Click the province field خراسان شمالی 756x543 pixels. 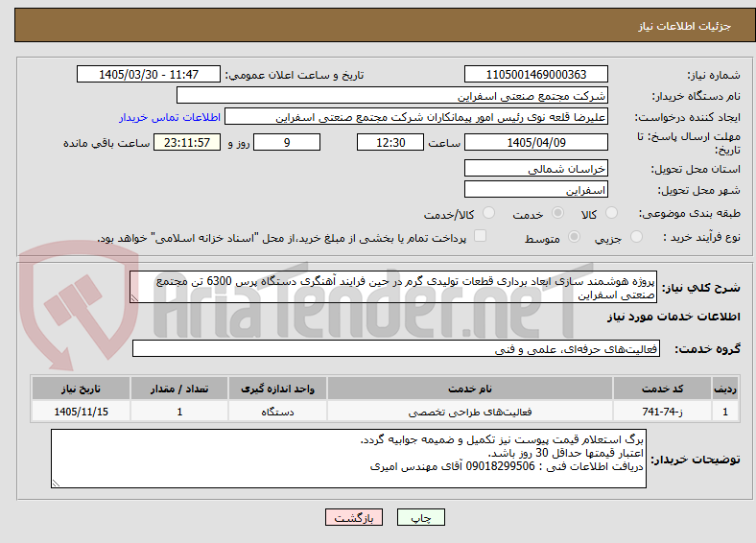pyautogui.click(x=535, y=168)
